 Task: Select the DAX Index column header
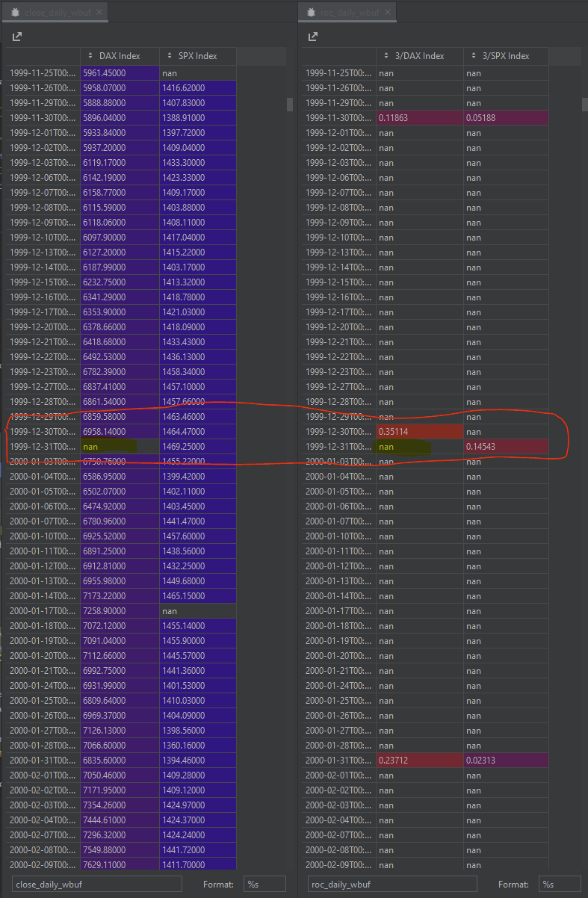pyautogui.click(x=120, y=56)
